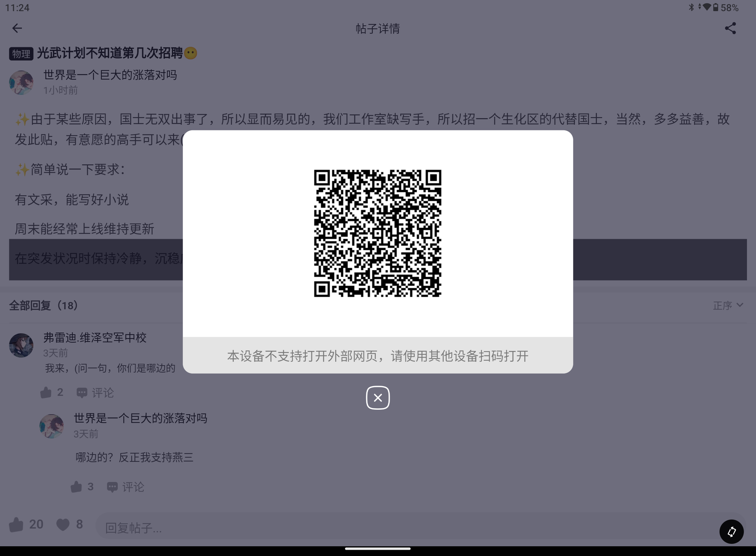Image resolution: width=756 pixels, height=556 pixels.
Task: Open avatar beside nested reply 世界是一个巨大的涨落对吗
Action: tap(52, 426)
